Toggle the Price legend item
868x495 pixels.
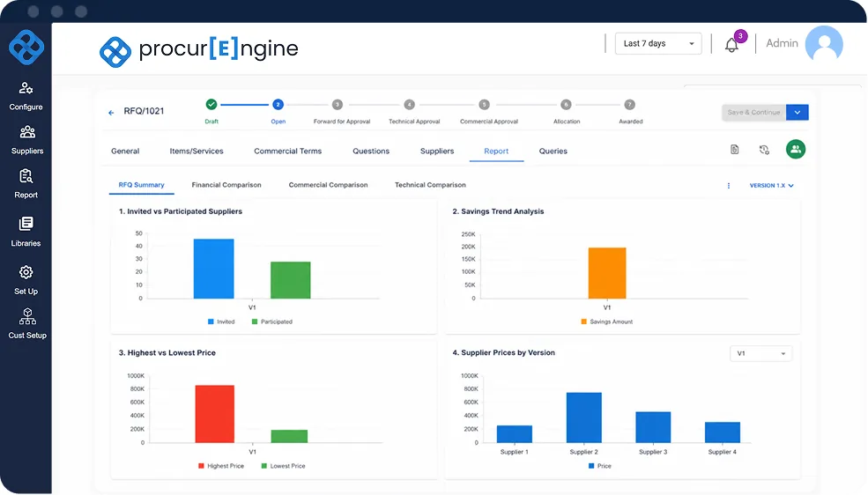tap(600, 466)
